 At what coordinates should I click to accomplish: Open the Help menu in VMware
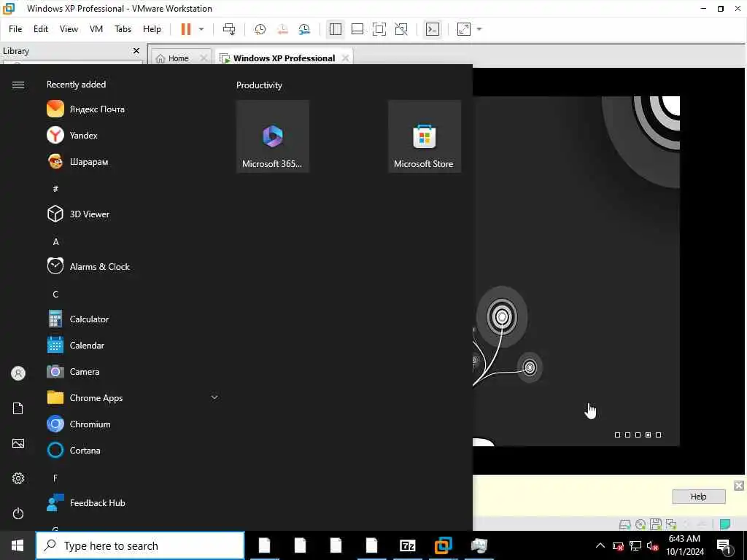click(152, 29)
